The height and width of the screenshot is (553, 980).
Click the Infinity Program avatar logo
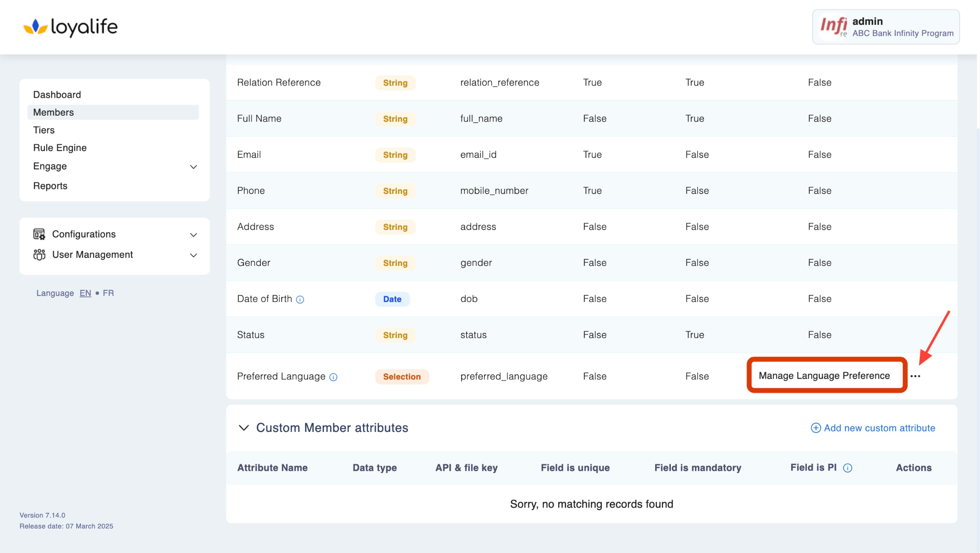[x=833, y=27]
